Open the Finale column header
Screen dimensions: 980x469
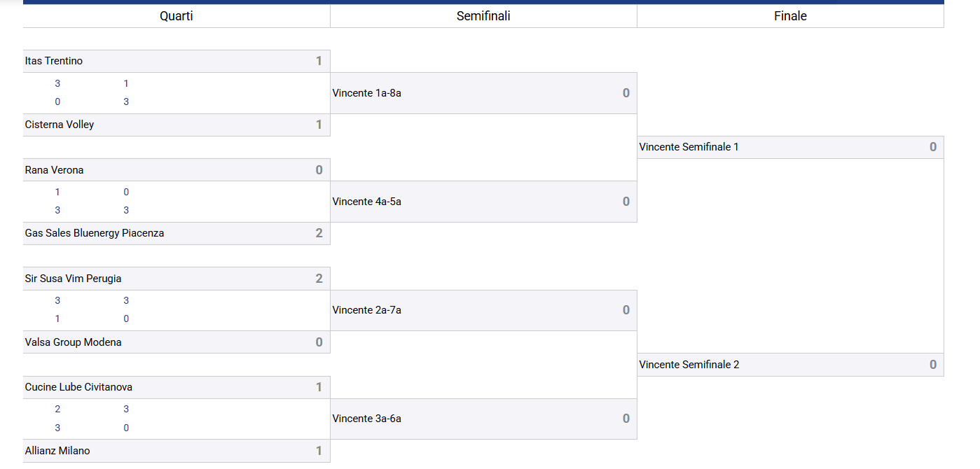(x=790, y=16)
